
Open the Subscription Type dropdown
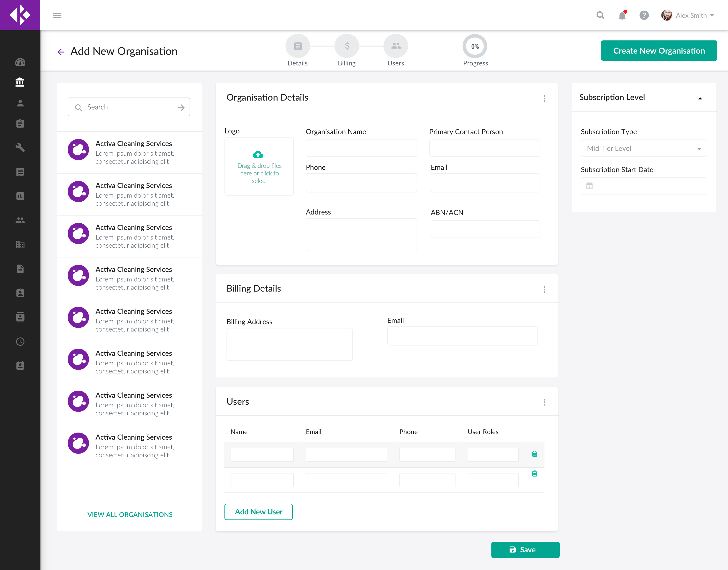[x=644, y=149]
